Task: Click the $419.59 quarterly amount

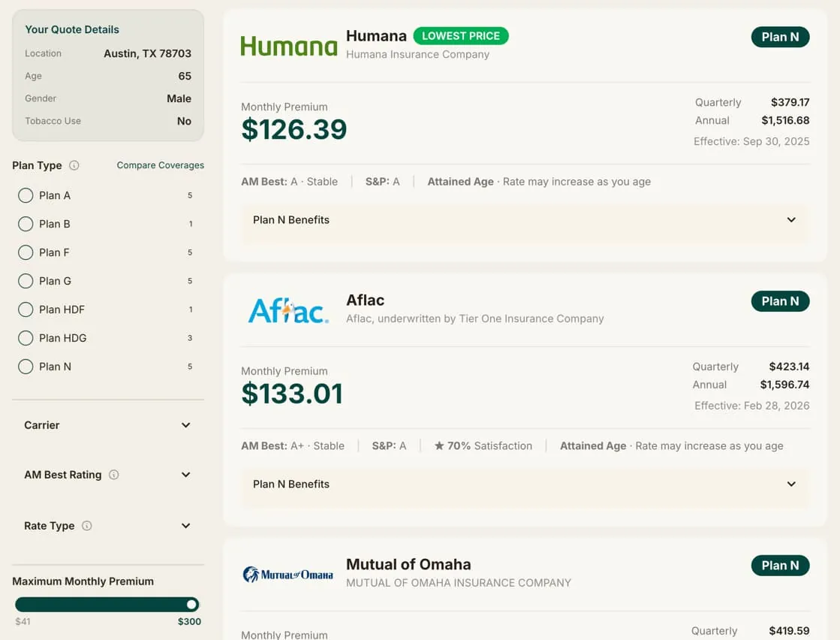Action: pyautogui.click(x=789, y=630)
